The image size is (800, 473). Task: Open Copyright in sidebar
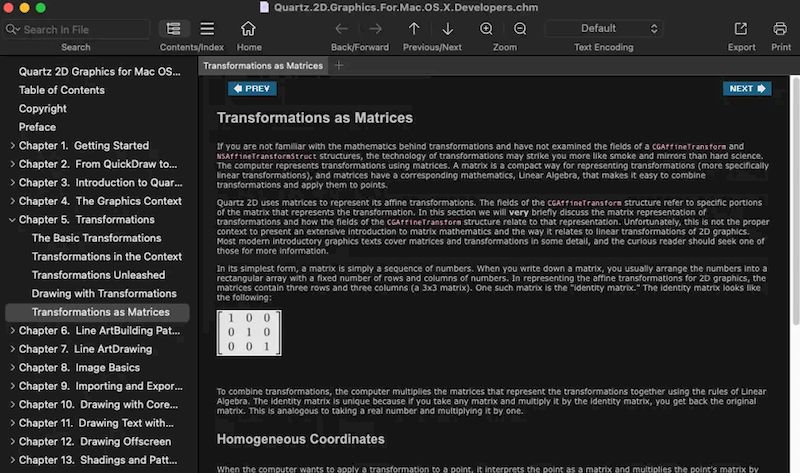[x=42, y=109]
